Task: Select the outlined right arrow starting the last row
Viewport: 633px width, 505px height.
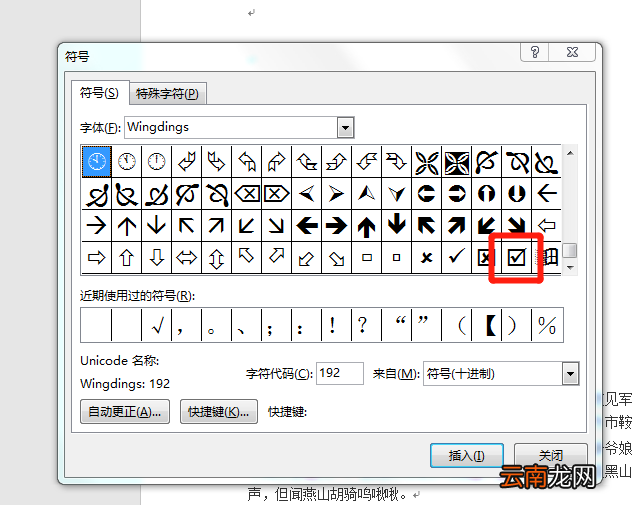Action: [x=96, y=257]
